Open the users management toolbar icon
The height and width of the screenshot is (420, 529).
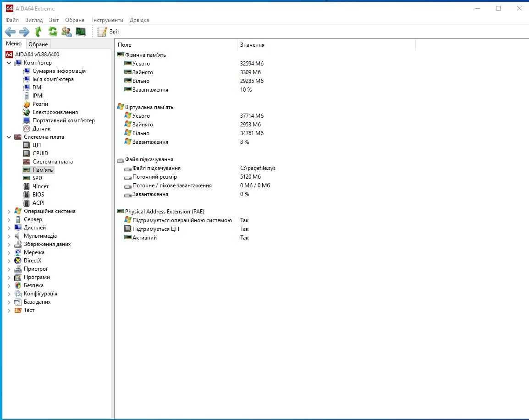[66, 32]
